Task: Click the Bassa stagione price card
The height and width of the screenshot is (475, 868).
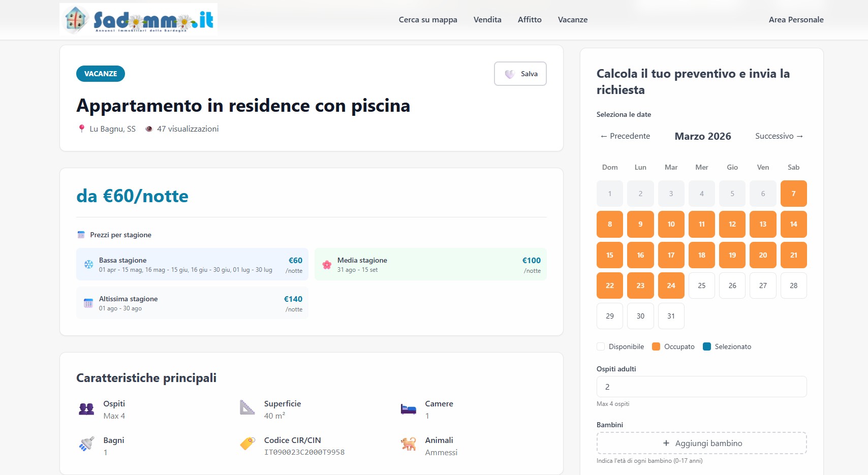Action: coord(192,264)
